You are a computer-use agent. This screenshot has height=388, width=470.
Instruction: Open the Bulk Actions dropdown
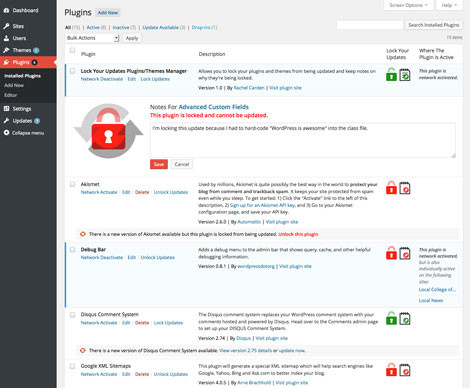pos(92,38)
